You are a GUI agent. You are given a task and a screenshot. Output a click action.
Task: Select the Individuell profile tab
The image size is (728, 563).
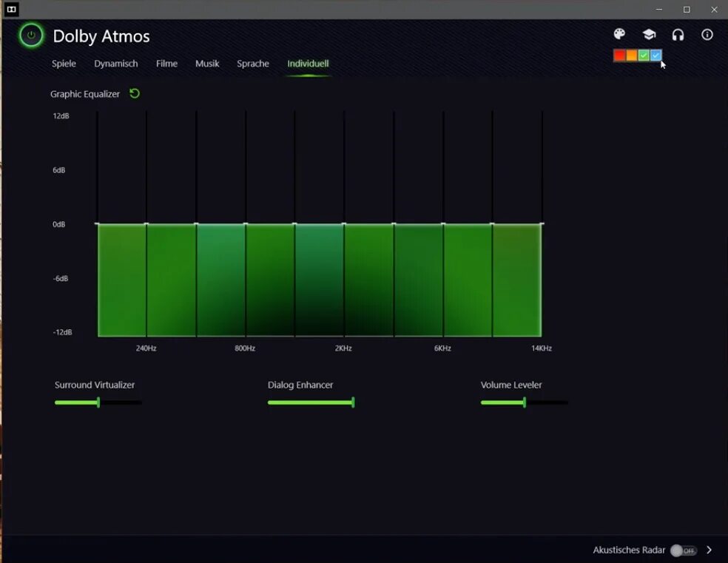point(308,64)
